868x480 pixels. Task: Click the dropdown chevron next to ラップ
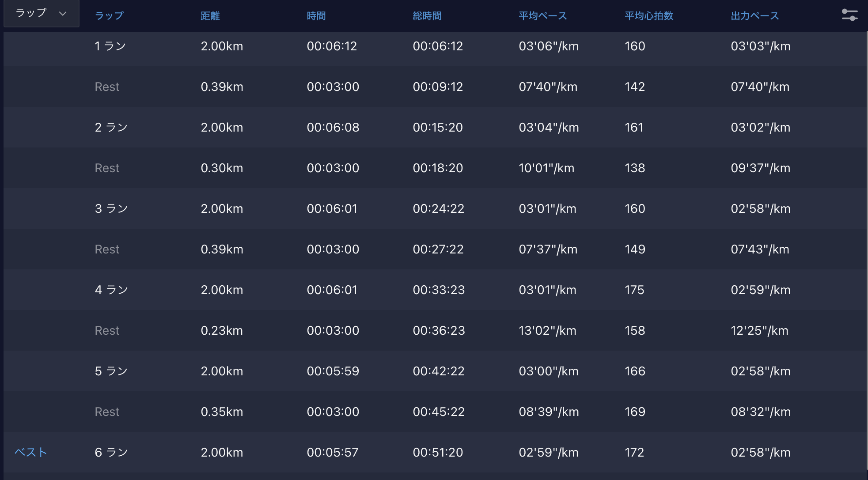point(63,14)
